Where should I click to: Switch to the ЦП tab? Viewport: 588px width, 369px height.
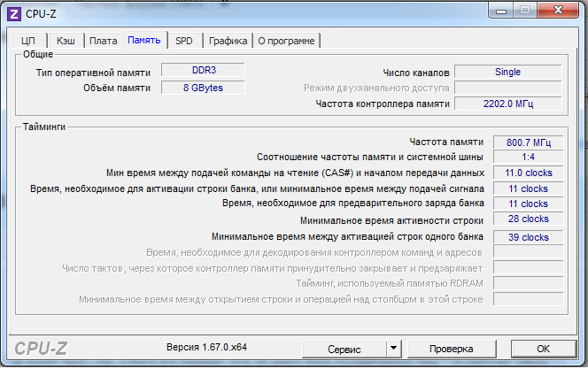click(27, 41)
